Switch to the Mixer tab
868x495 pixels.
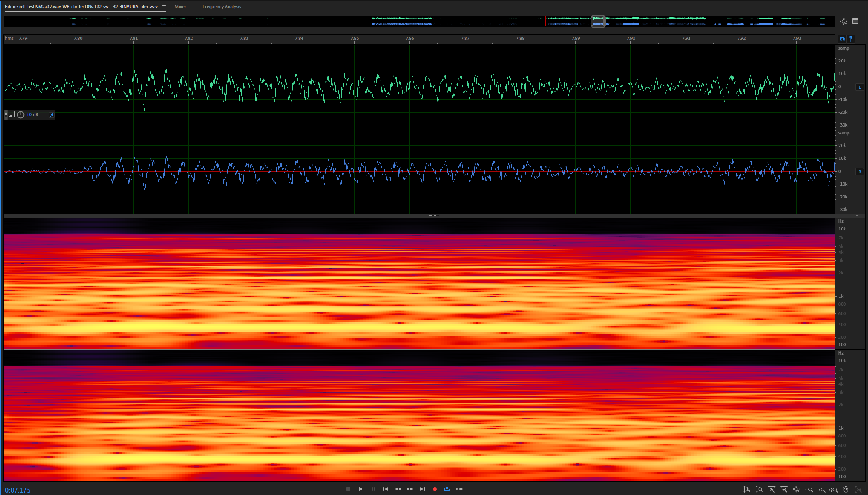180,7
